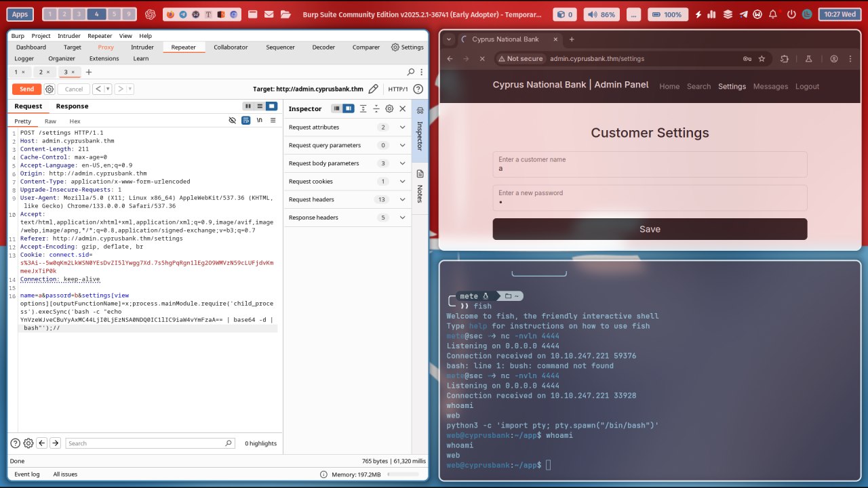The height and width of the screenshot is (488, 868).
Task: Expand all Inspector sections icon
Action: (363, 108)
